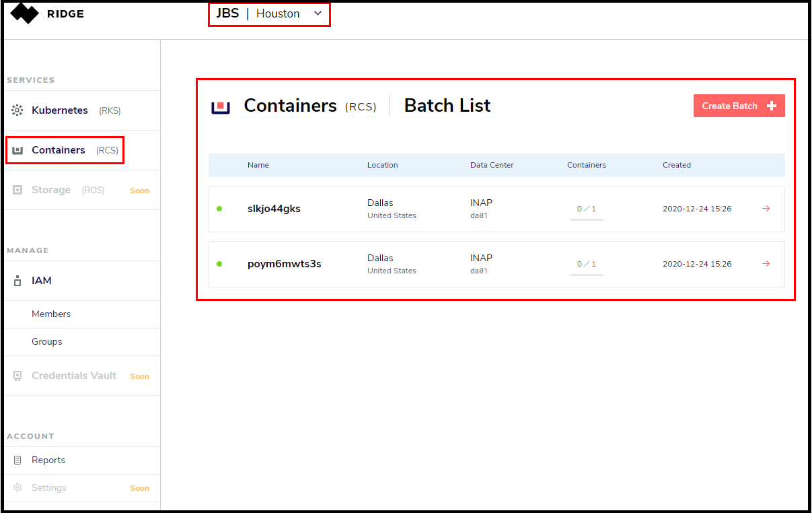Viewport: 812px width, 513px height.
Task: Click the Batch List heading
Action: click(x=447, y=106)
